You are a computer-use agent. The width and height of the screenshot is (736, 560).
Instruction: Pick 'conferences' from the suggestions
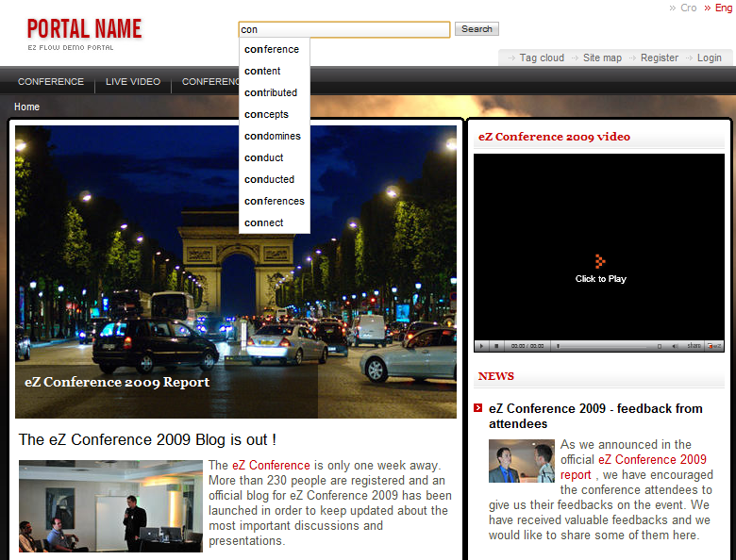[x=275, y=201]
